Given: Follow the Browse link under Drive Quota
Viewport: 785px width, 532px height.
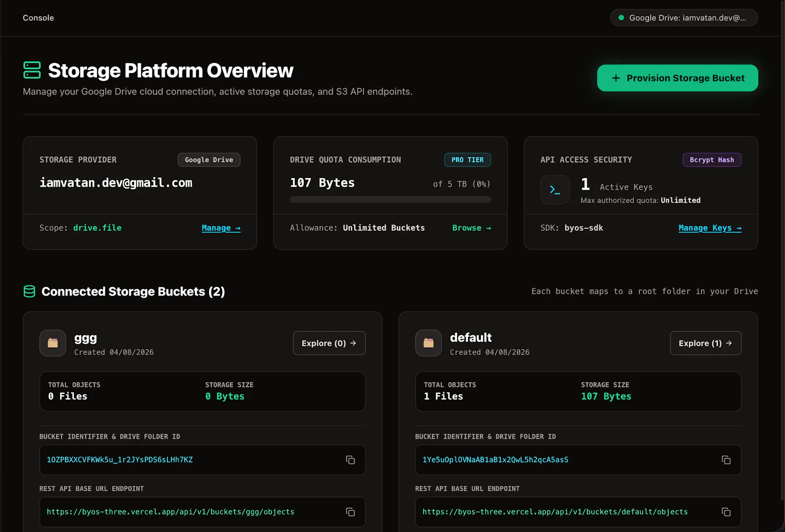Looking at the screenshot, I should [471, 228].
